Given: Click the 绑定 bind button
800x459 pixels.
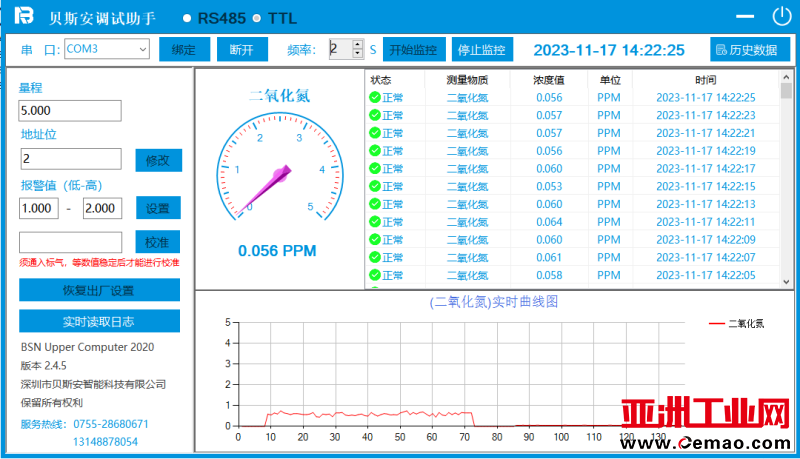Looking at the screenshot, I should (184, 49).
